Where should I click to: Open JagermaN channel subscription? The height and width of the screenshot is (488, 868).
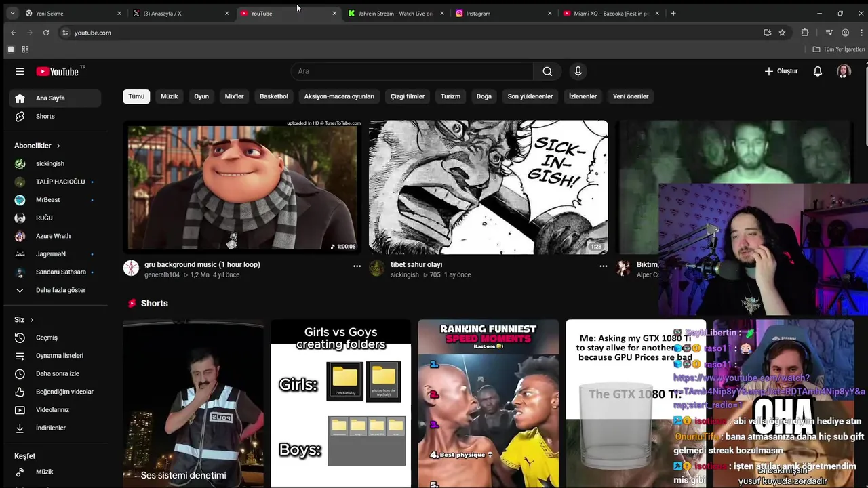point(55,254)
